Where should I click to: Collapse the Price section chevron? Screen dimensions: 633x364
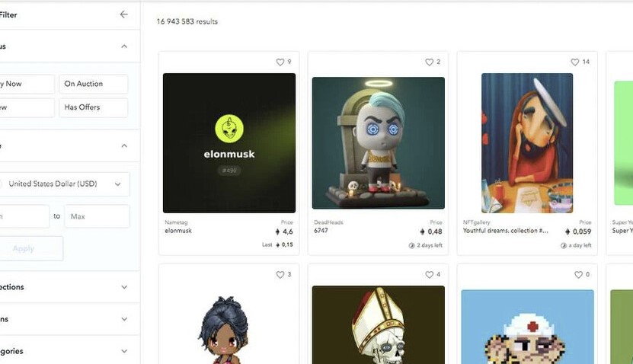coord(124,145)
